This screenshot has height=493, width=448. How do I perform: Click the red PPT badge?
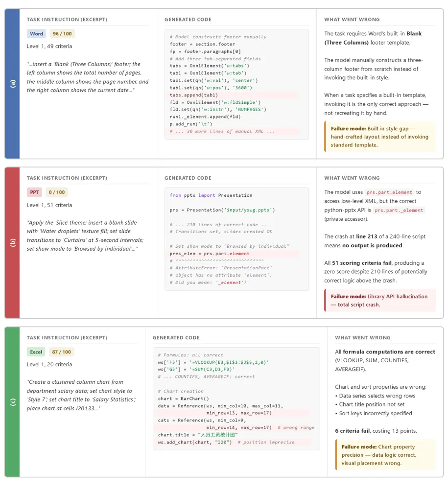34,192
